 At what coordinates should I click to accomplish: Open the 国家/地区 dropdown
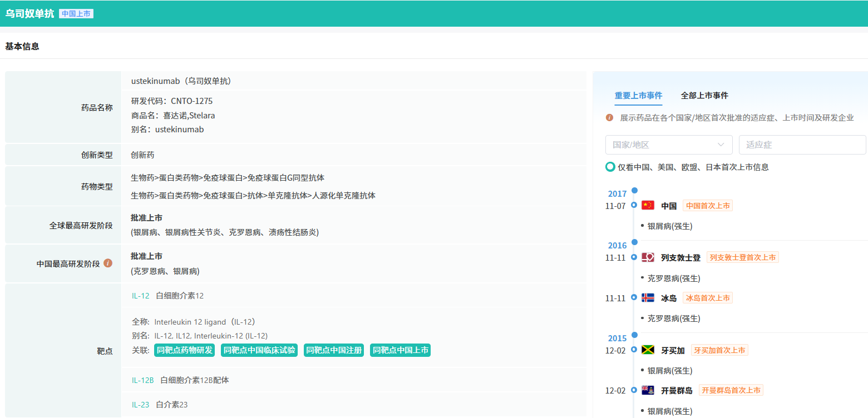668,145
